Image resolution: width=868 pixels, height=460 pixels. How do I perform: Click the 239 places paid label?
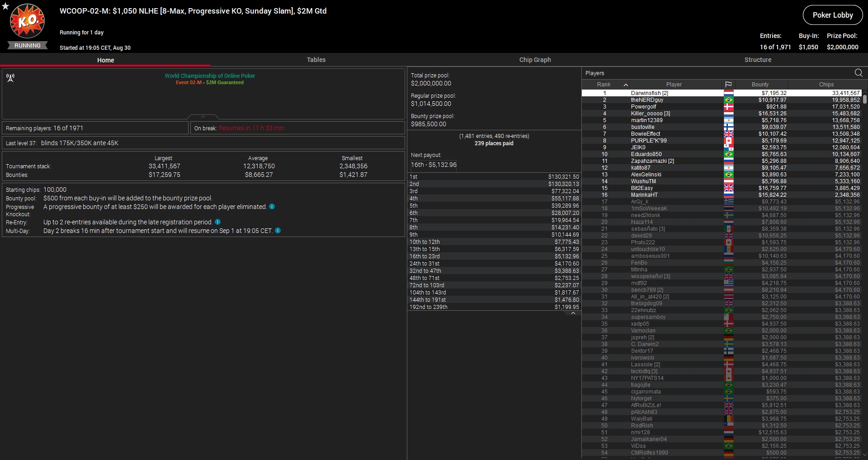[x=494, y=143]
